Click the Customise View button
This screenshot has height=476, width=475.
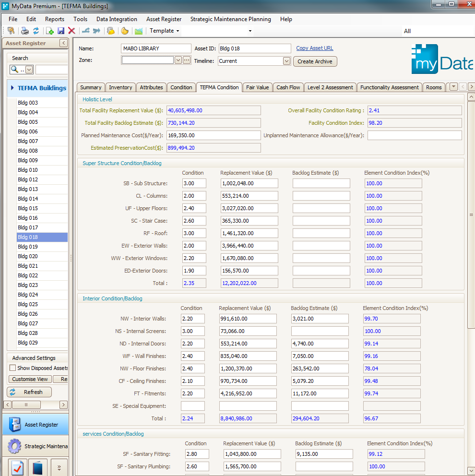coord(30,379)
